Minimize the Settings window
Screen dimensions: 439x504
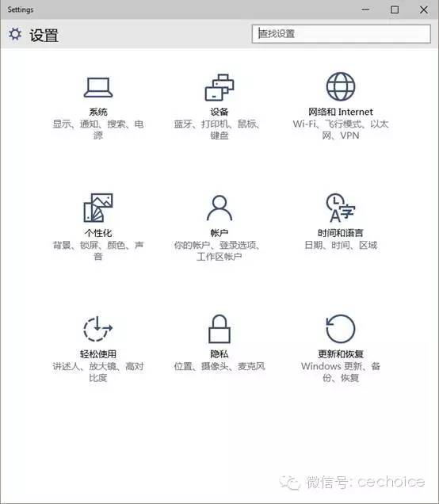[366, 10]
